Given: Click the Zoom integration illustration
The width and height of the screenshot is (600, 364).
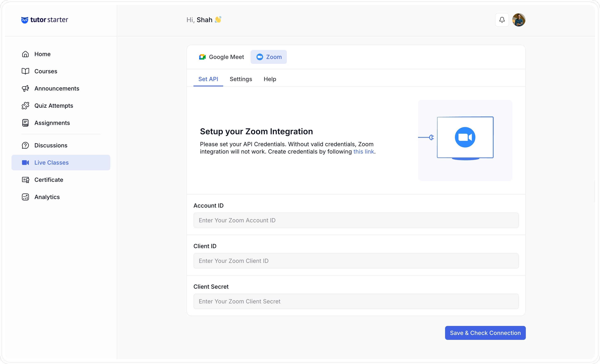Looking at the screenshot, I should 465,140.
